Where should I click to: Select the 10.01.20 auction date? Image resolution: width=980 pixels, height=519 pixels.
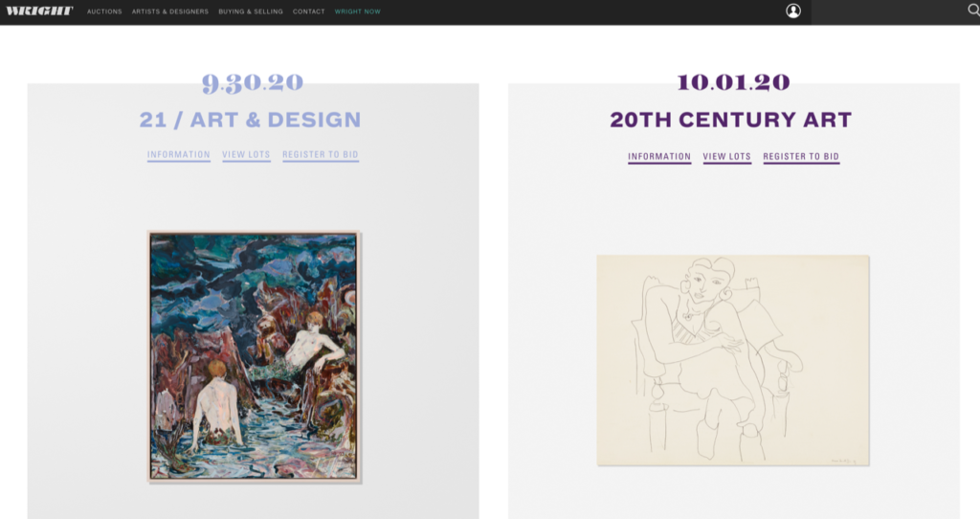733,82
